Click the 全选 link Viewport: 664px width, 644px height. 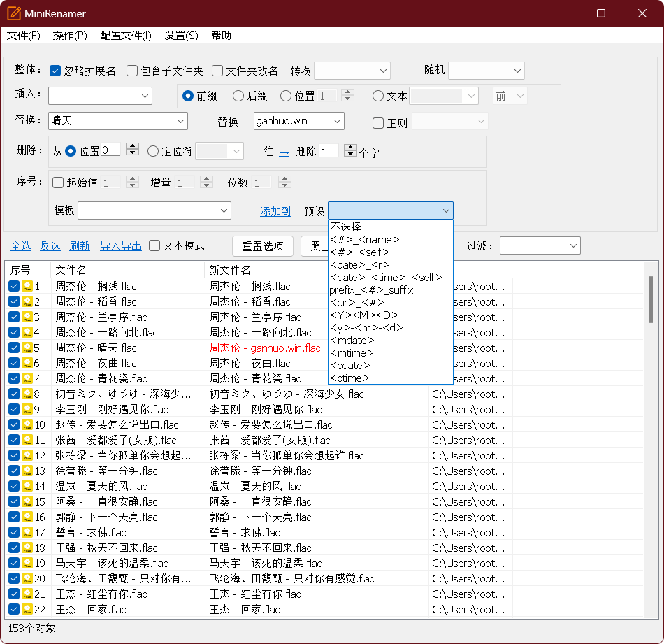[x=21, y=245]
